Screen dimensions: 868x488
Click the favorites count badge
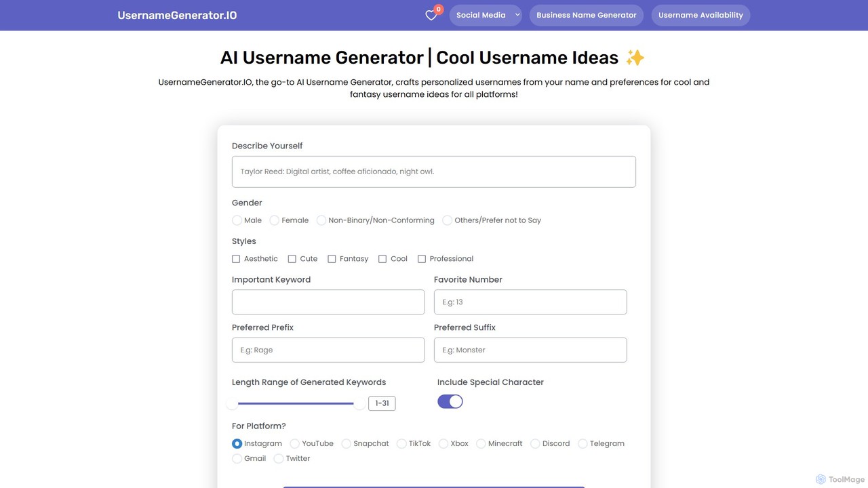(438, 9)
